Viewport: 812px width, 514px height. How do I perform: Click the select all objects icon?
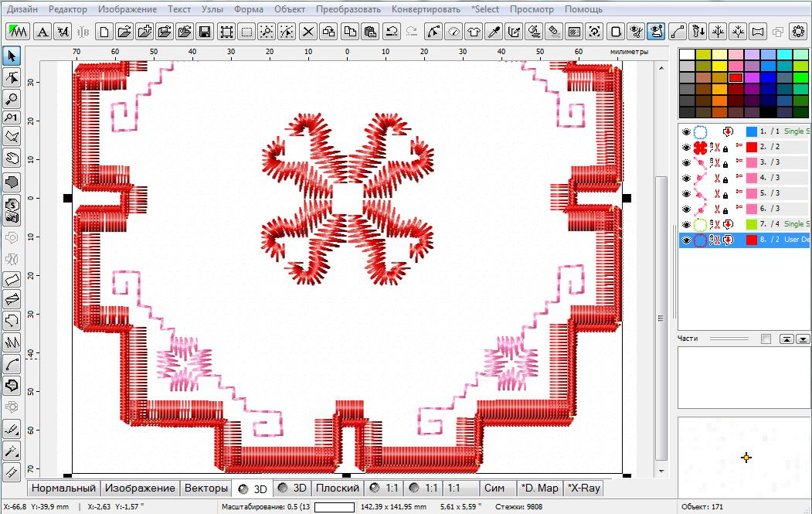click(x=226, y=32)
